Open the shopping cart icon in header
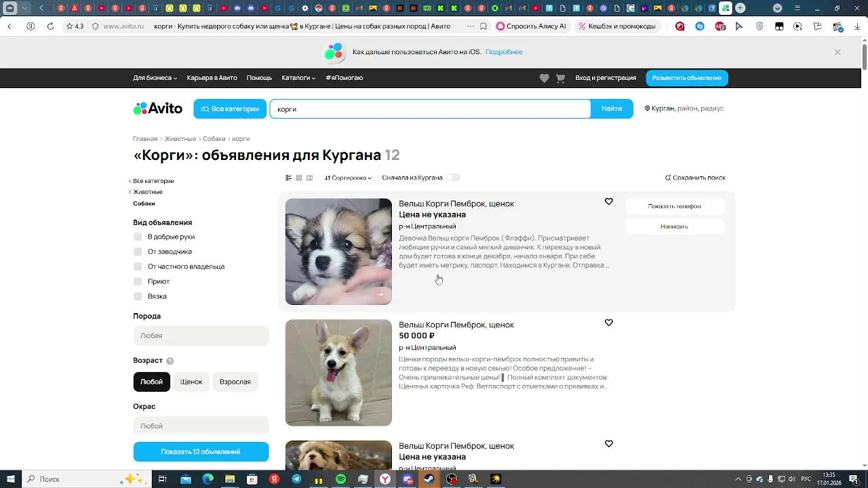This screenshot has width=868, height=488. pyautogui.click(x=560, y=78)
